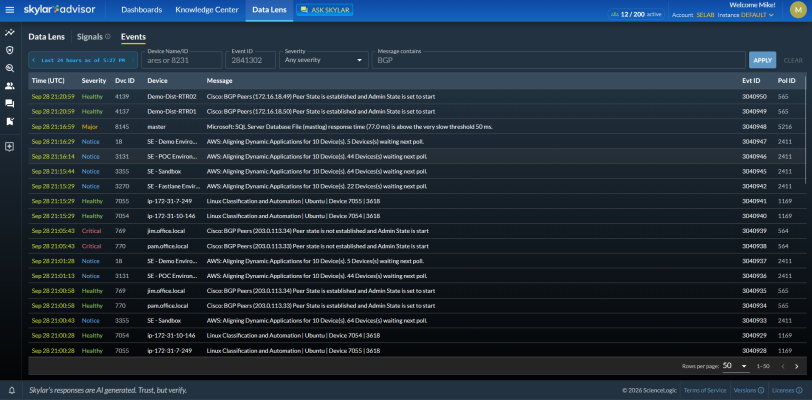Open the Dashboards menu

[141, 10]
